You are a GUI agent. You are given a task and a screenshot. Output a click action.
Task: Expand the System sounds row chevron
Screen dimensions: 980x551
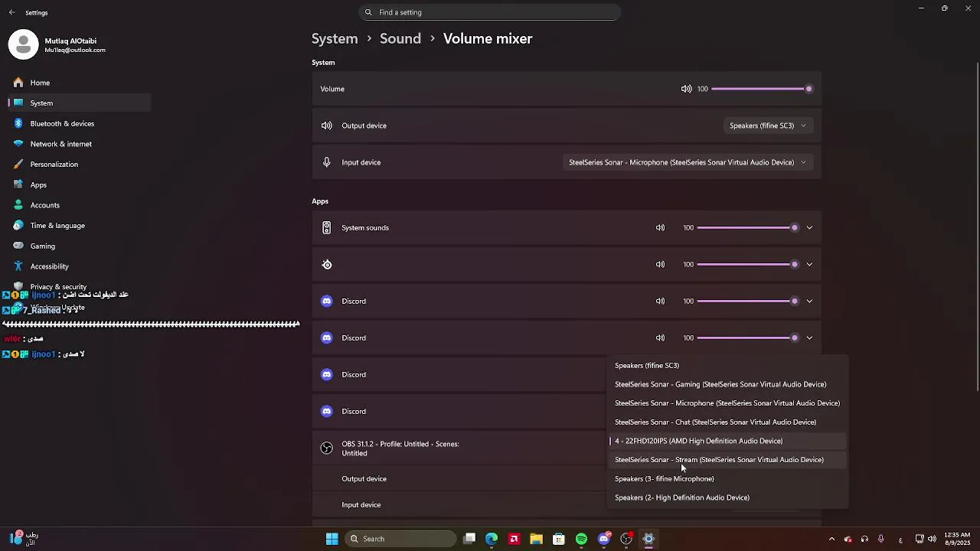click(809, 227)
